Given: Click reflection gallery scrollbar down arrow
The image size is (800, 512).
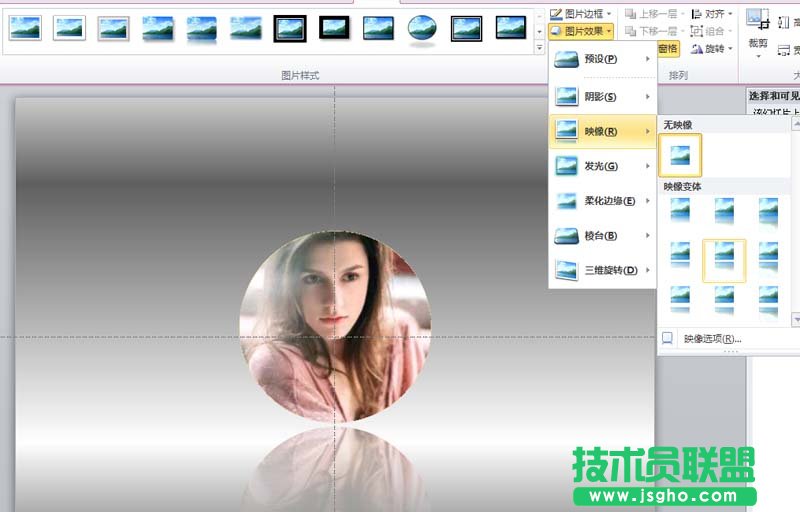Looking at the screenshot, I should pos(795,320).
